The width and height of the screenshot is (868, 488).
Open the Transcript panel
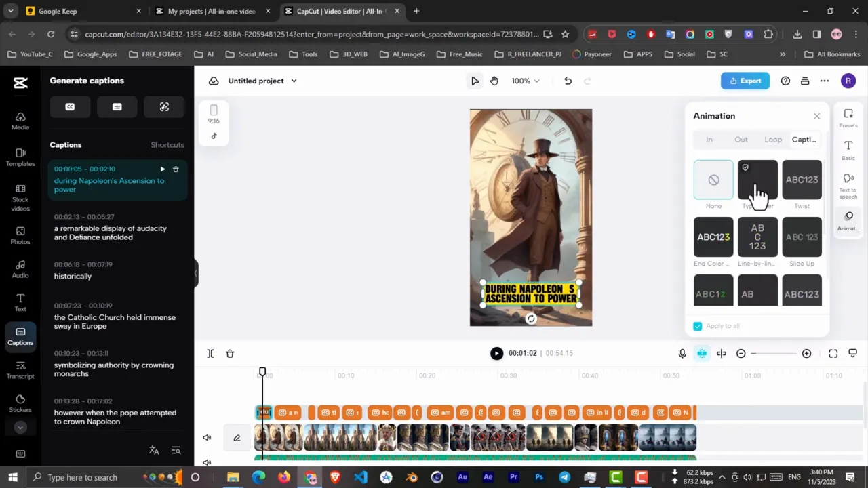click(x=20, y=370)
